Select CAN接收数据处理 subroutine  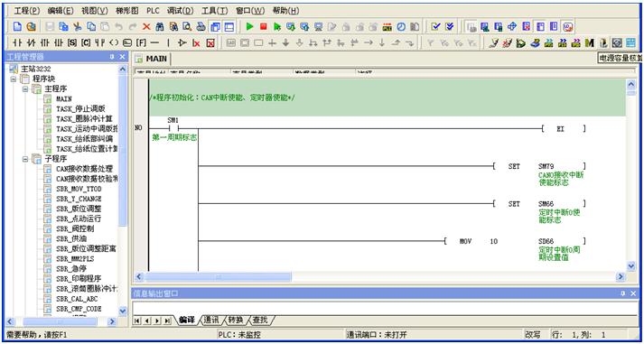tap(84, 169)
